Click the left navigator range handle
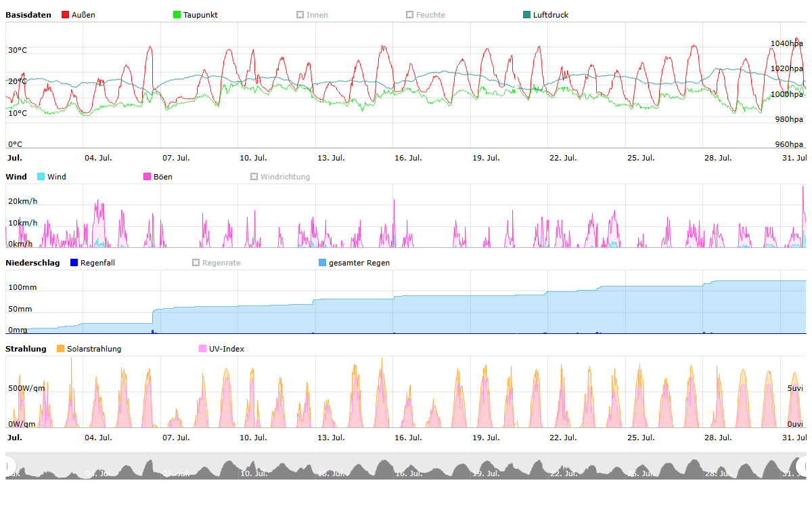812x508 pixels. [x=9, y=466]
